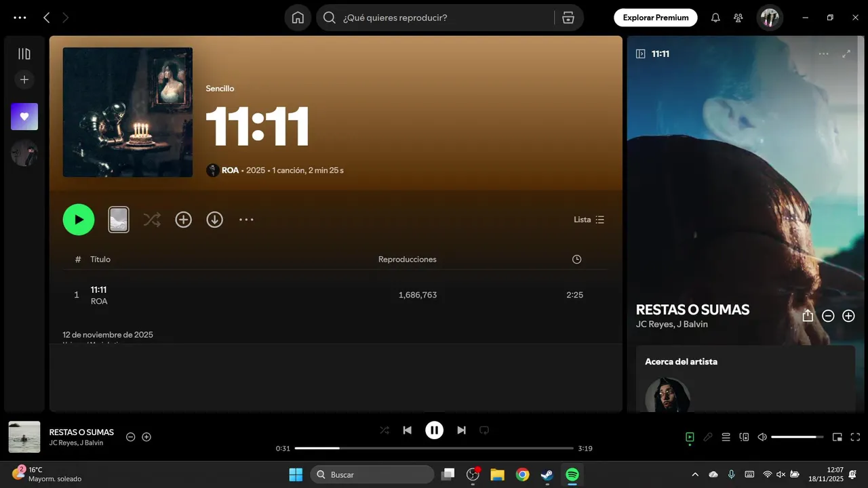
Task: Click the plus add icon in bottom bar
Action: tap(146, 437)
